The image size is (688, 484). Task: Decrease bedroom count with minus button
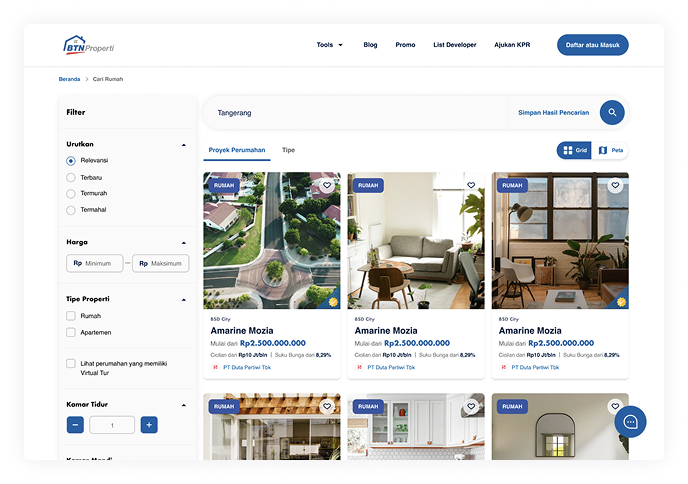click(x=75, y=425)
